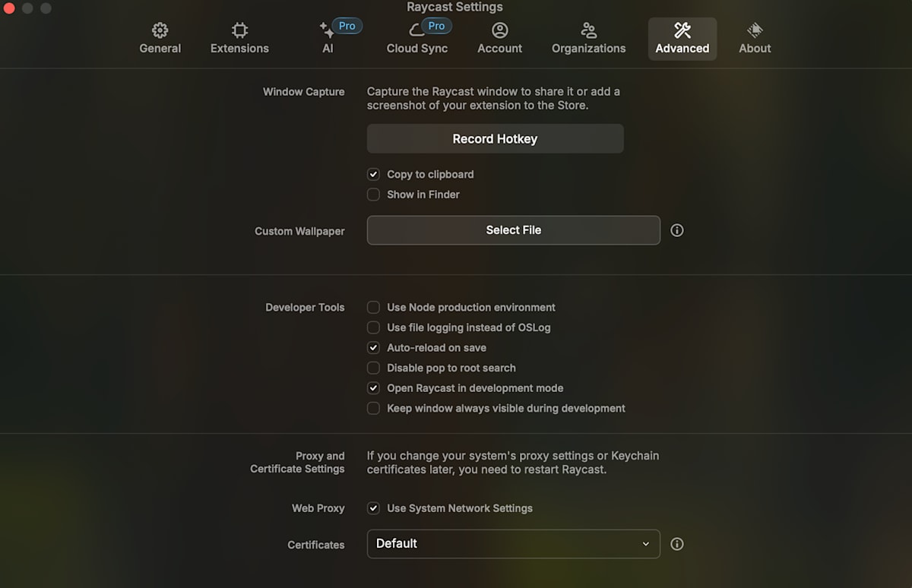This screenshot has width=912, height=588.
Task: Uncheck Open Raycast in development mode
Action: click(x=373, y=387)
